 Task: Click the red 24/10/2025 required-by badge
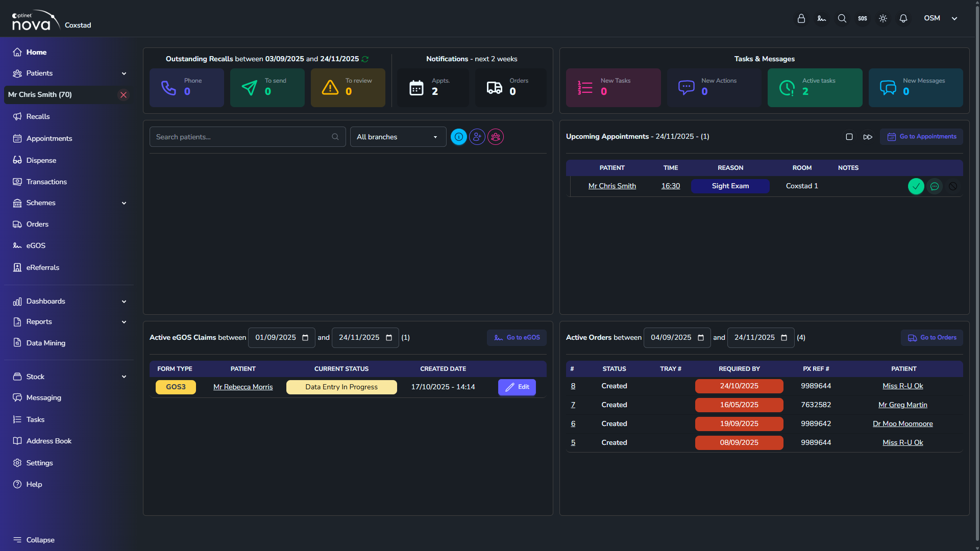739,386
